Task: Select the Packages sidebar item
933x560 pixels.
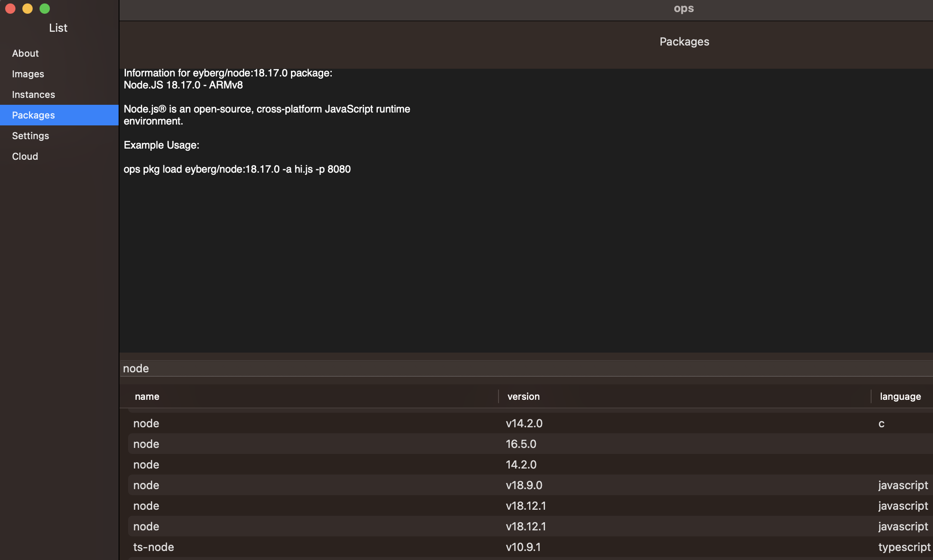Action: coord(59,115)
